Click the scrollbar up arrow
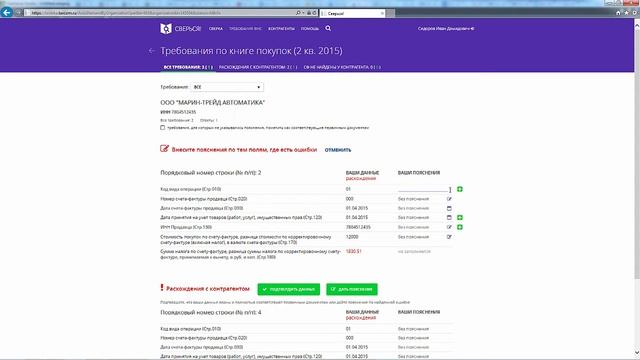This screenshot has height=360, width=640. (x=637, y=24)
